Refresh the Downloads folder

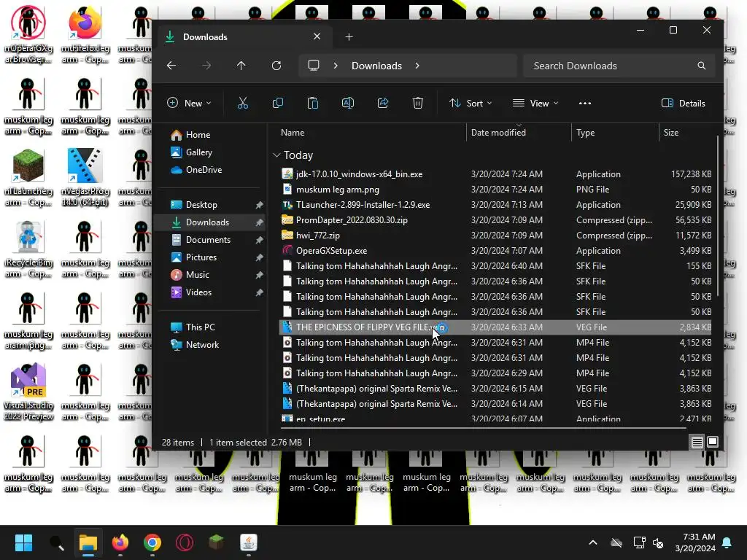[x=276, y=66]
